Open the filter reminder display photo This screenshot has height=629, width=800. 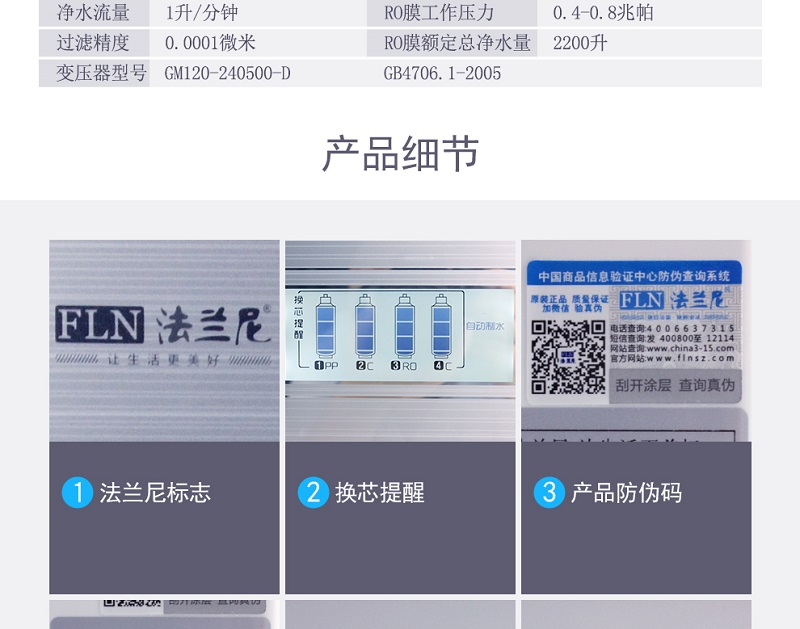click(400, 341)
